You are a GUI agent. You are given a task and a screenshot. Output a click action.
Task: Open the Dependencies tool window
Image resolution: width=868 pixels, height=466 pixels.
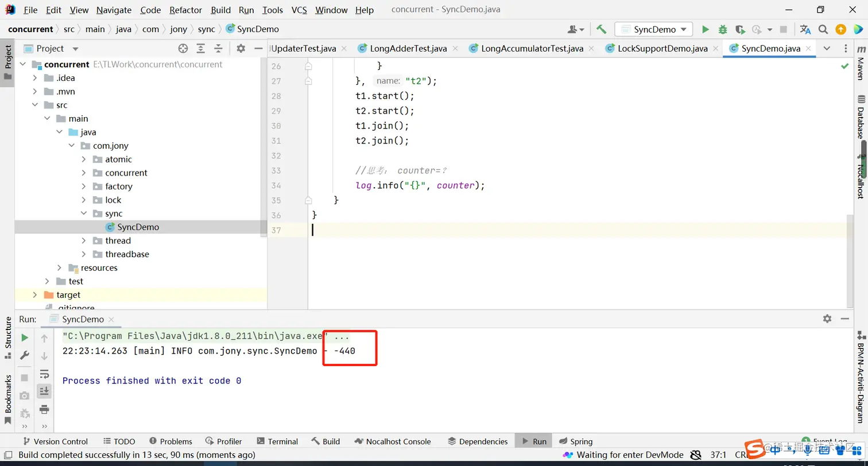tap(478, 441)
